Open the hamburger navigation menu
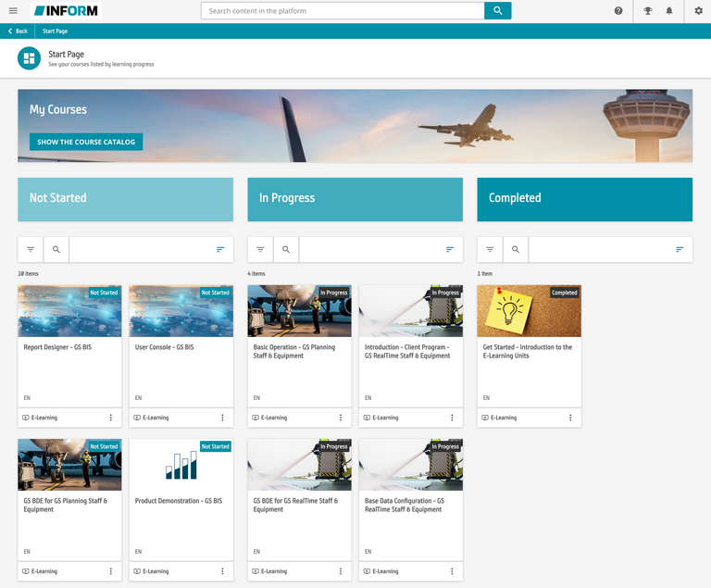Screen dimensions: 711x588 (13, 10)
